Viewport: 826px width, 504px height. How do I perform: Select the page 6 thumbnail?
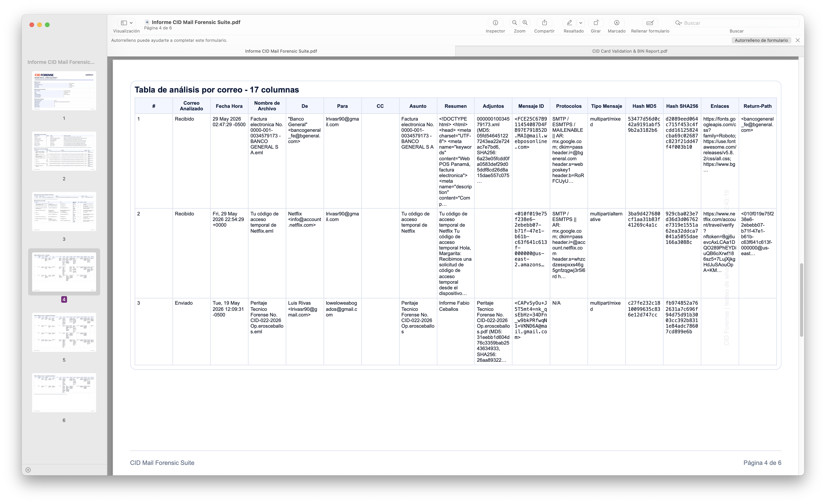[64, 393]
